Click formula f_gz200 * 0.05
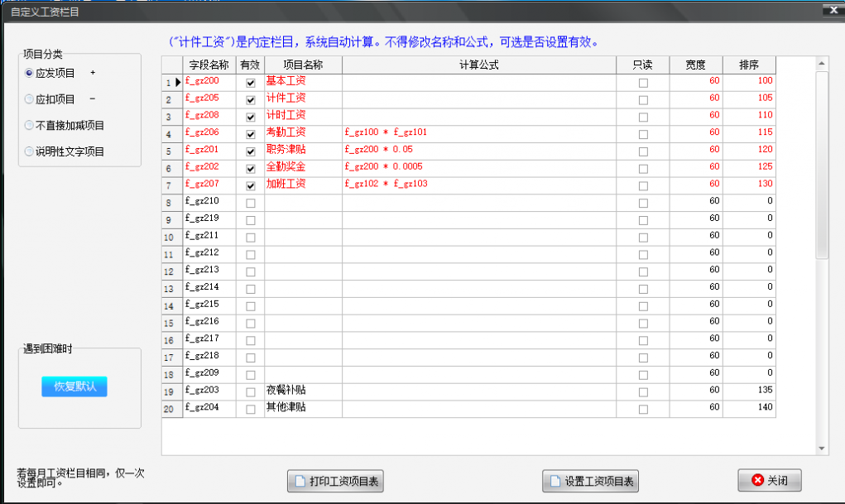This screenshot has width=845, height=504. pos(379,149)
